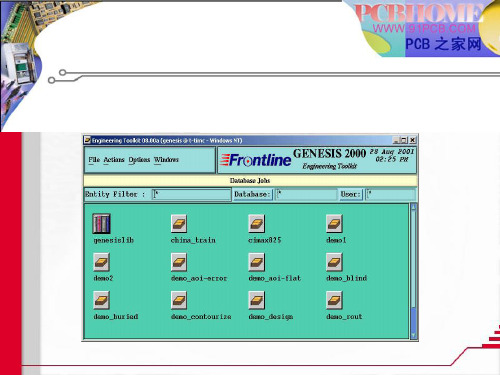Screen dimensions: 500x375
Task: Click the scrollbar down arrow
Action: point(414,335)
